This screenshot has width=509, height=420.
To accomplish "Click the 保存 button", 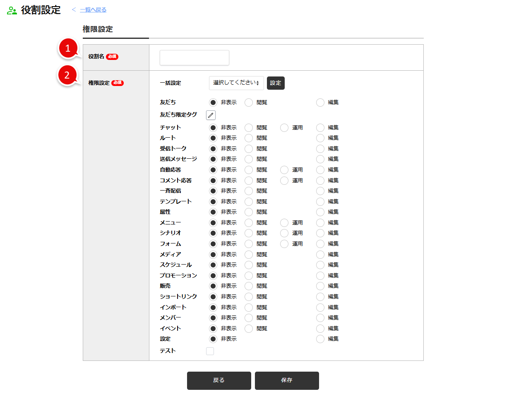I will pos(287,380).
